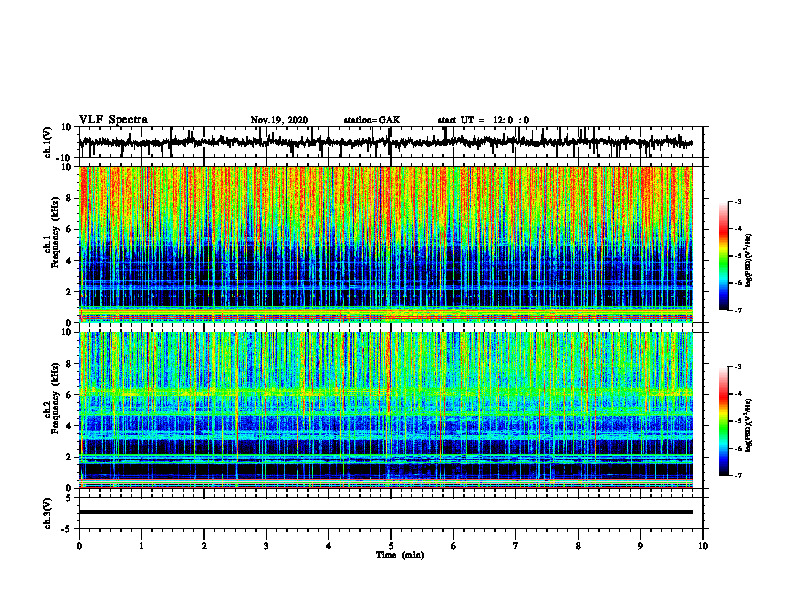Click the "-3" label on ch.1 colorbar
The height and width of the screenshot is (612, 792).
click(x=737, y=202)
